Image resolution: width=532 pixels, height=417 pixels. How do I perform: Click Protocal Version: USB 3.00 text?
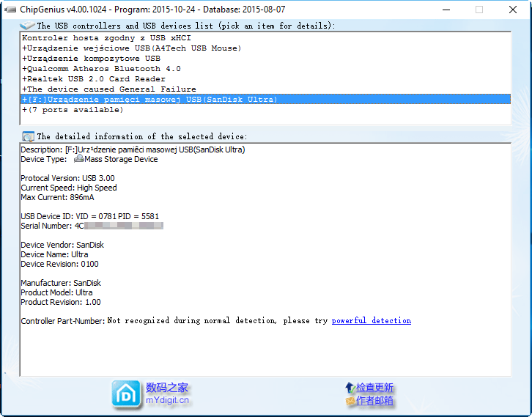pos(67,178)
